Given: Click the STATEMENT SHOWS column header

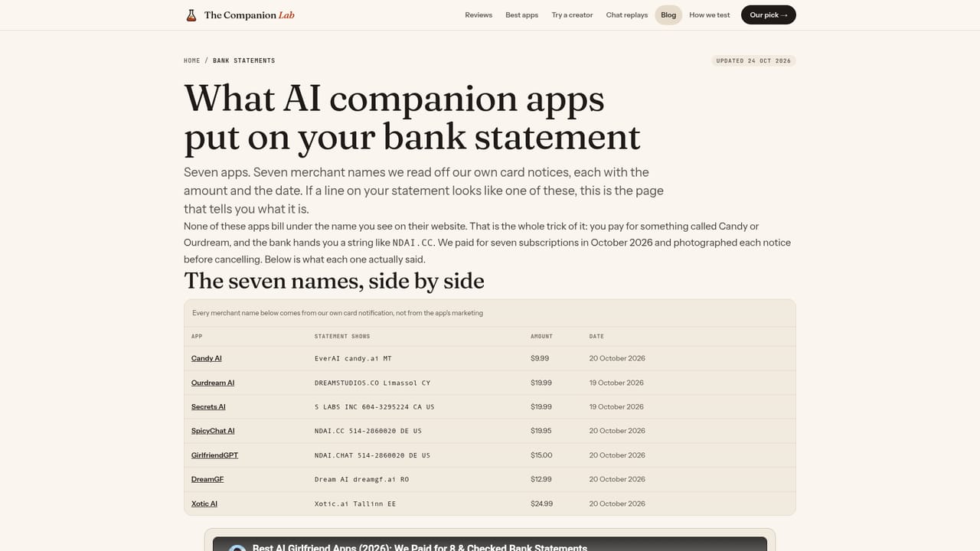Looking at the screenshot, I should (342, 337).
